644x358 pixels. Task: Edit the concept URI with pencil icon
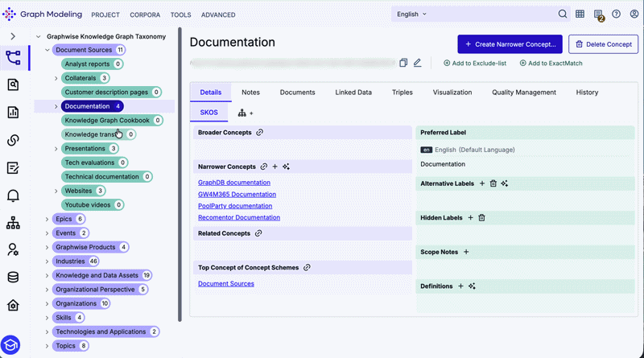tap(417, 63)
